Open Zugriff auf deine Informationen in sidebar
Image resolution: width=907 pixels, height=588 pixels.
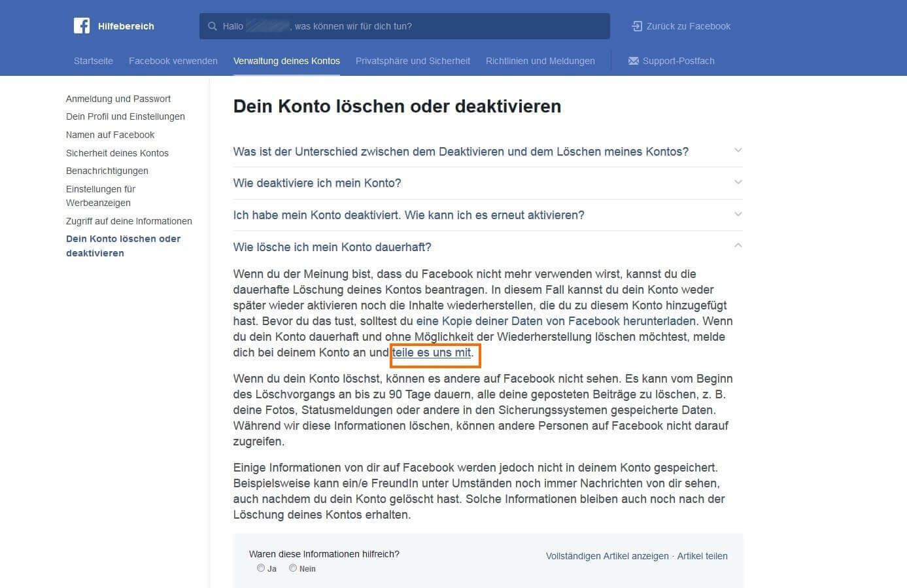129,221
